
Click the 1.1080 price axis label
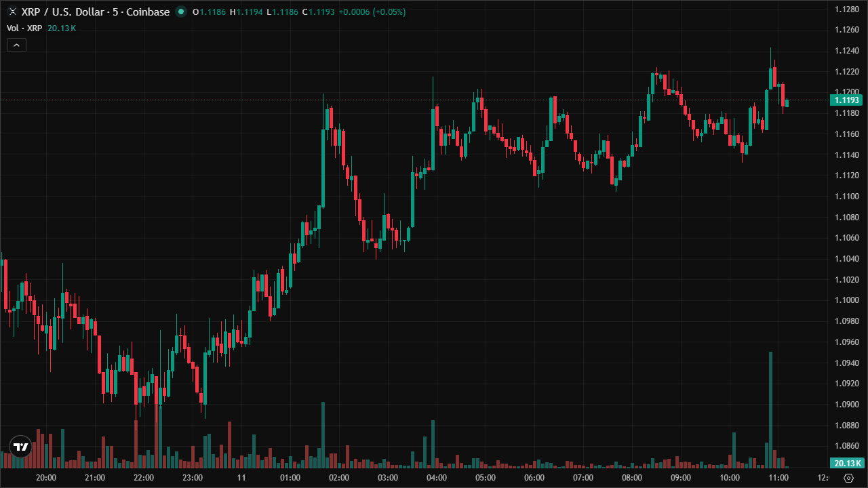click(847, 218)
